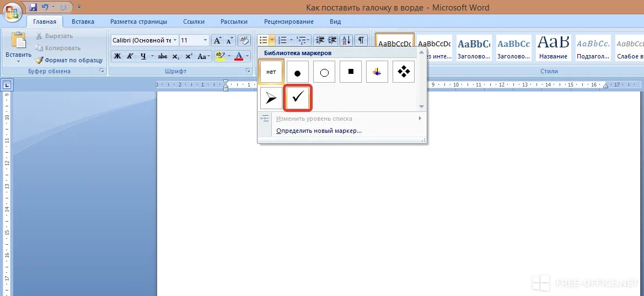Choose the solid round bullet marker
The image size is (644, 296).
(298, 72)
